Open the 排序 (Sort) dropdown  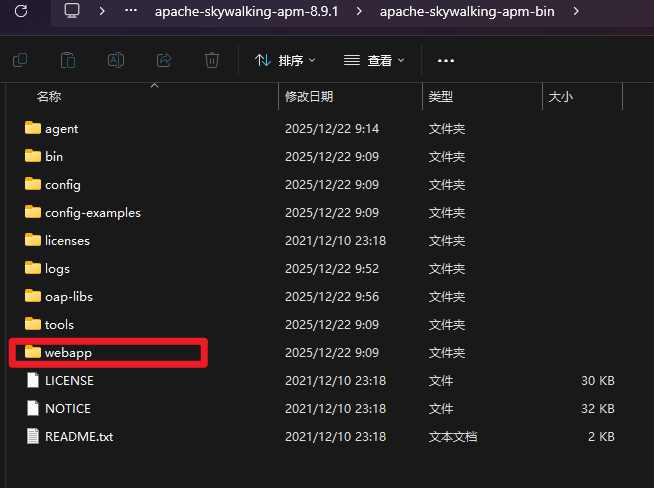(x=285, y=60)
